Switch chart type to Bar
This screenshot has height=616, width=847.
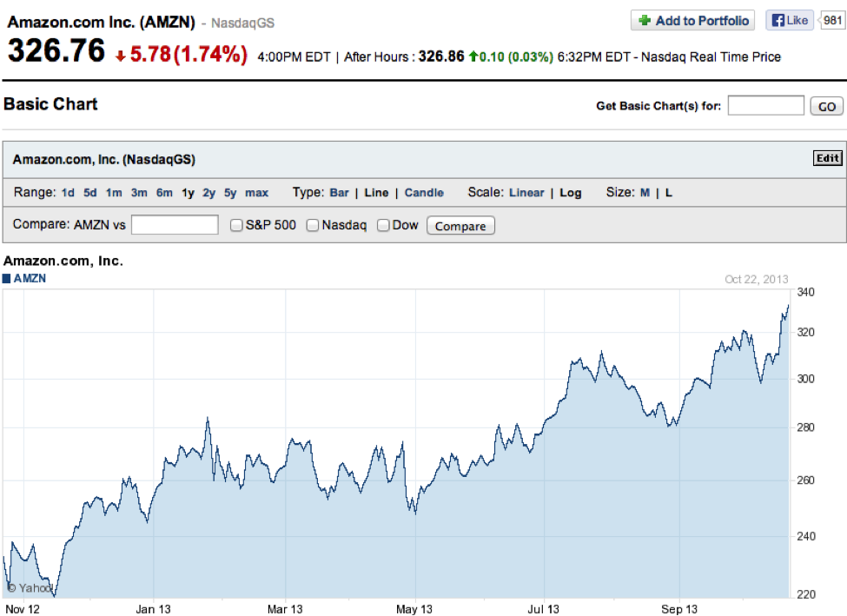click(x=339, y=193)
